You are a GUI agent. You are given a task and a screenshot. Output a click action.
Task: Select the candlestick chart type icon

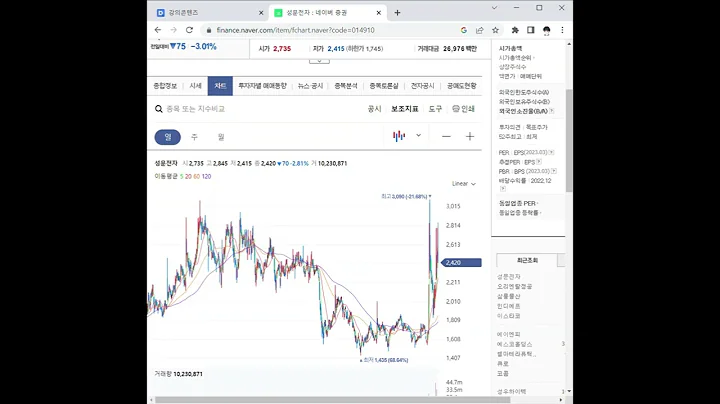click(x=399, y=135)
